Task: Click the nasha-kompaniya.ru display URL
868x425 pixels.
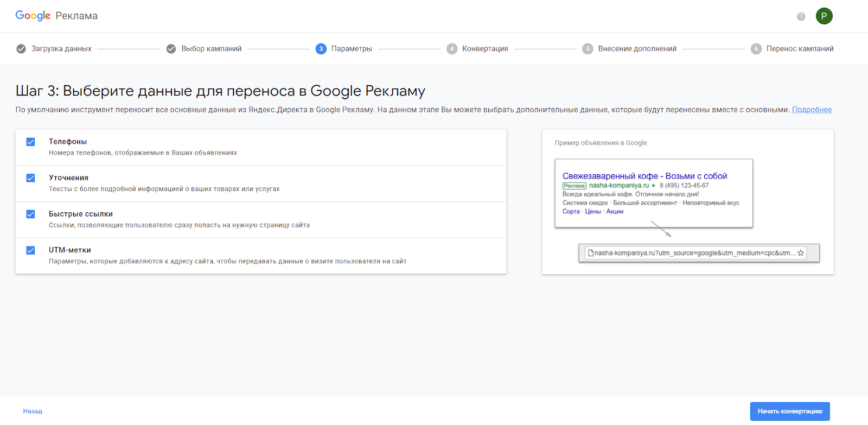Action: tap(619, 186)
